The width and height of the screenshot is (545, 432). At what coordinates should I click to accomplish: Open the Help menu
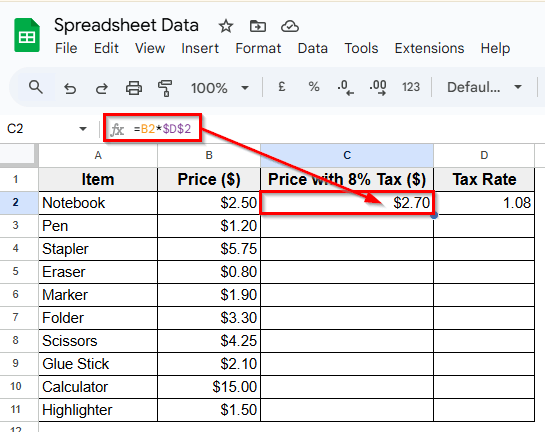click(495, 48)
